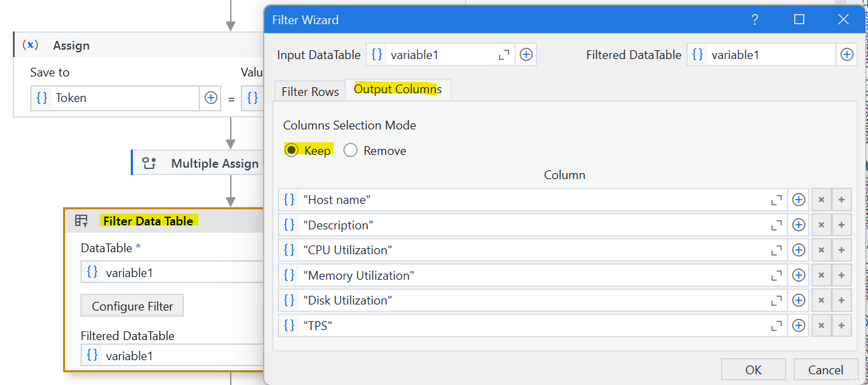The image size is (868, 385).
Task: Select the Keep radio button
Action: point(292,150)
